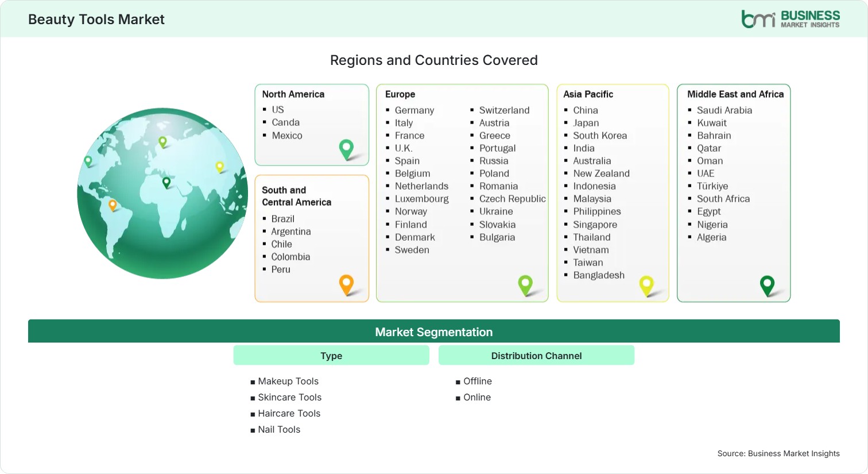Click the location pin in the Europe card
The height and width of the screenshot is (474, 868).
pyautogui.click(x=525, y=286)
